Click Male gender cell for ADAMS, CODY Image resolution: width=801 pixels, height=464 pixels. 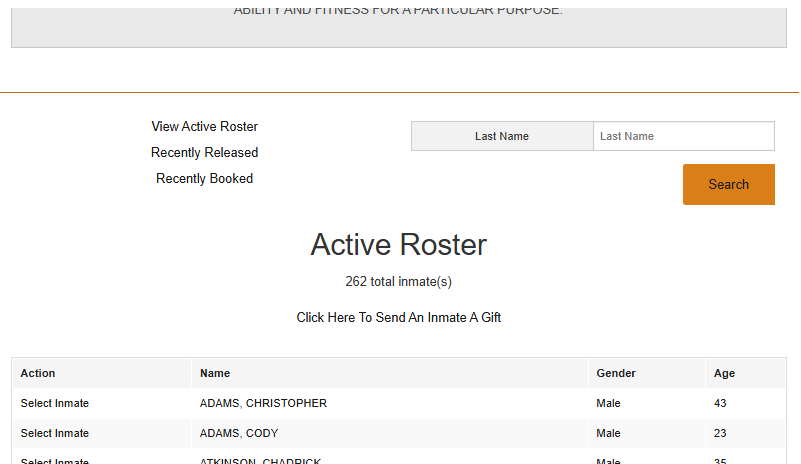(x=608, y=433)
